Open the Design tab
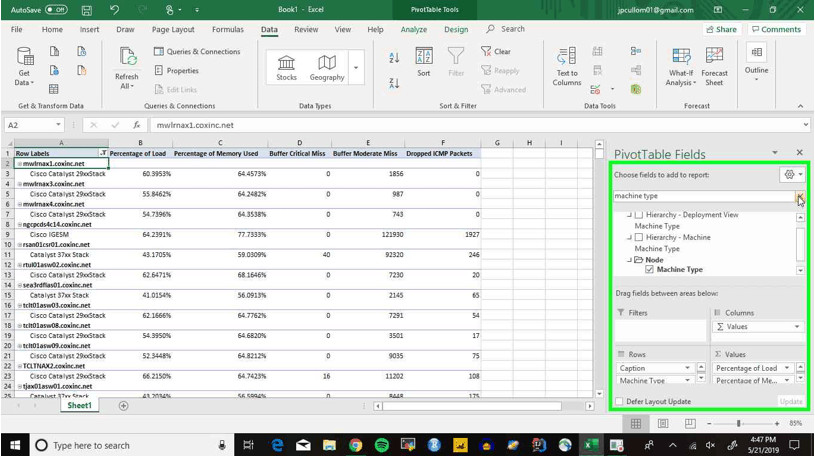The height and width of the screenshot is (457, 815). [x=456, y=30]
